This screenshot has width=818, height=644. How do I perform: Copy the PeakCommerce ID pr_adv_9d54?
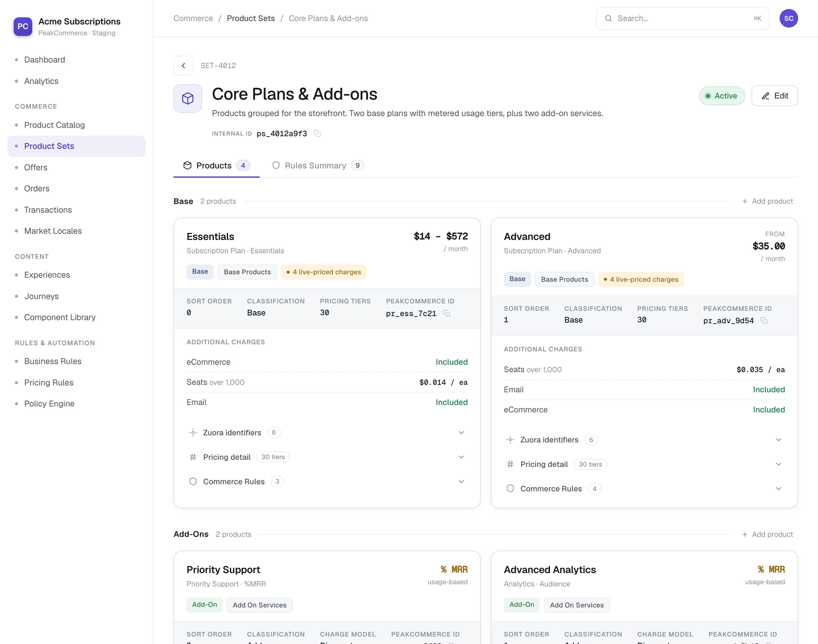pyautogui.click(x=764, y=320)
